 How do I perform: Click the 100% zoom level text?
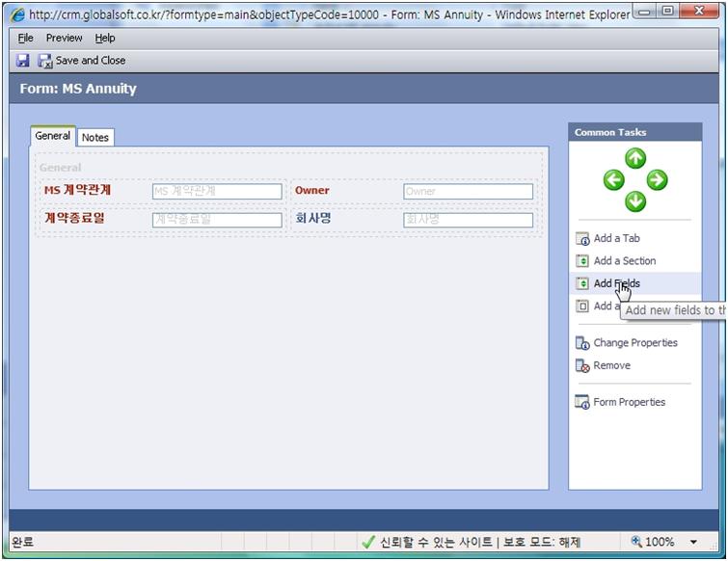660,542
